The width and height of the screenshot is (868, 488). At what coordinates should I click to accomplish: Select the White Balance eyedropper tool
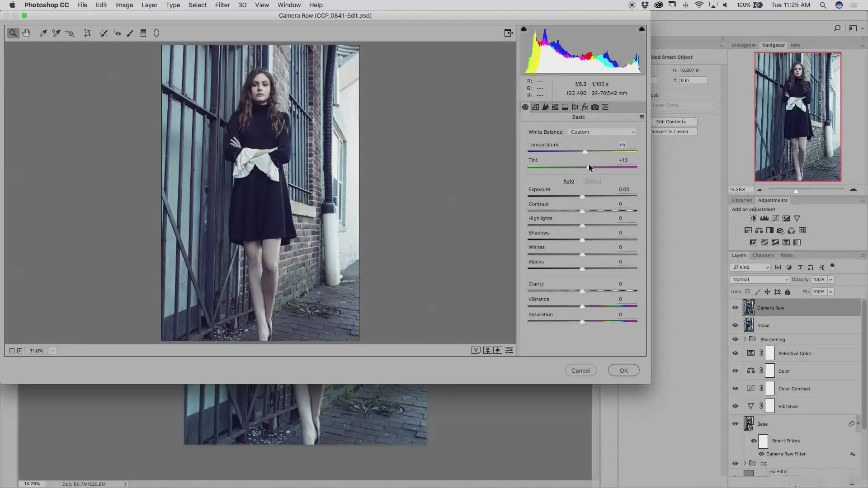pos(43,33)
